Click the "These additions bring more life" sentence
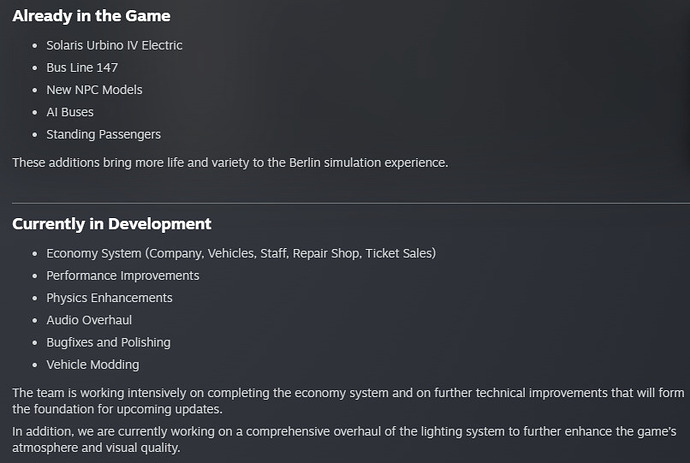This screenshot has width=690, height=463. [230, 163]
